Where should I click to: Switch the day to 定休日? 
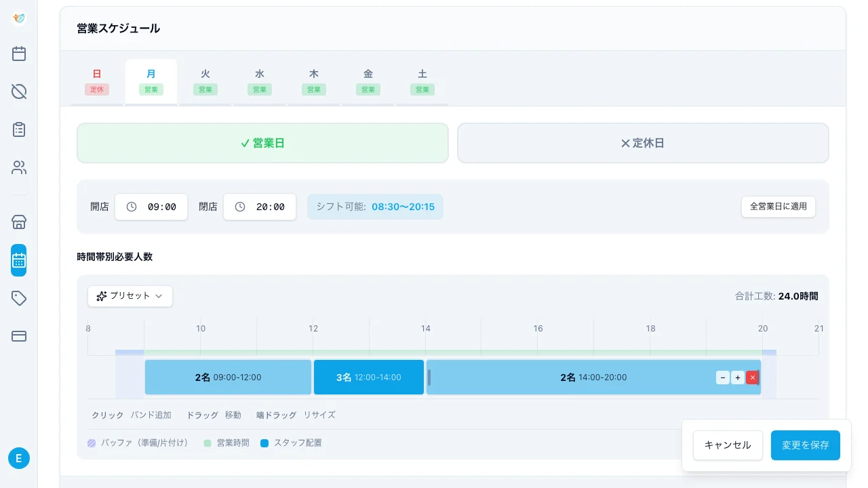pos(642,143)
